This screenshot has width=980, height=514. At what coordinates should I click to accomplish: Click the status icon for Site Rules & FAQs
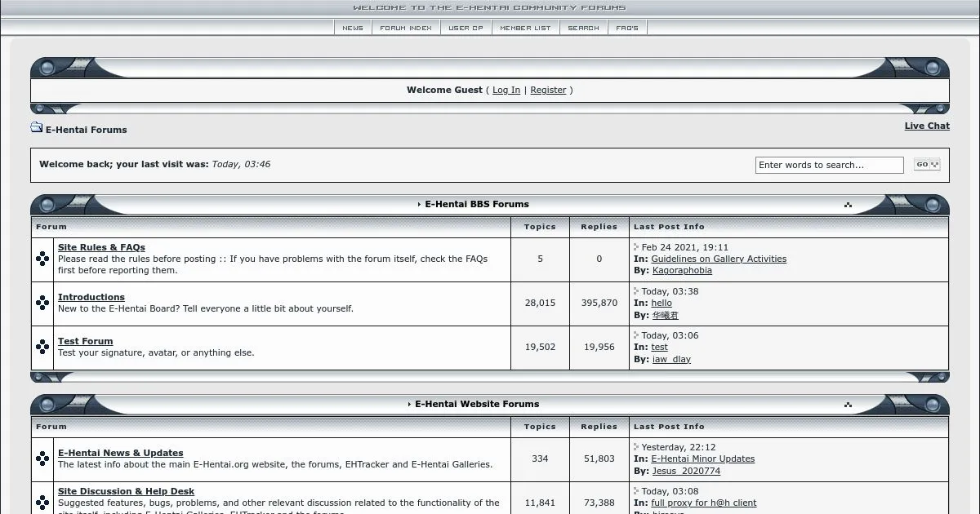click(x=42, y=259)
